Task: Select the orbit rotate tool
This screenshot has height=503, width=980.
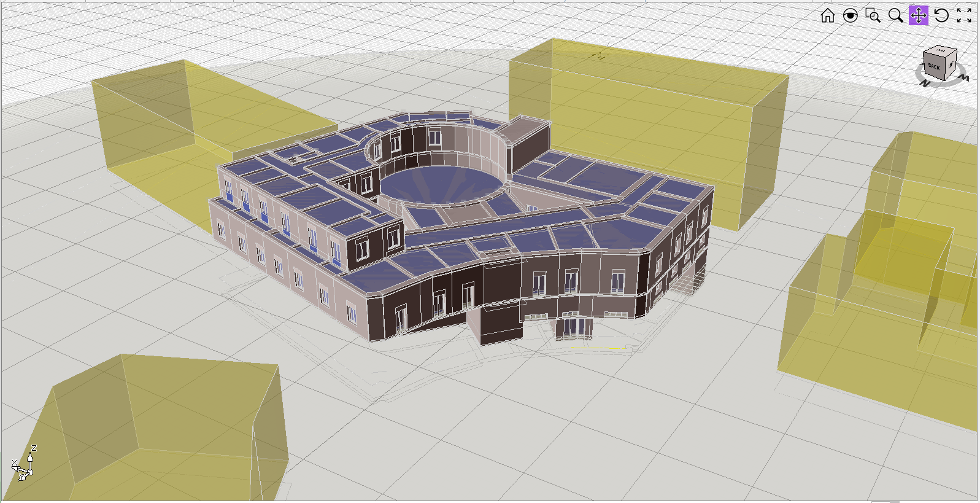Action: tap(941, 15)
